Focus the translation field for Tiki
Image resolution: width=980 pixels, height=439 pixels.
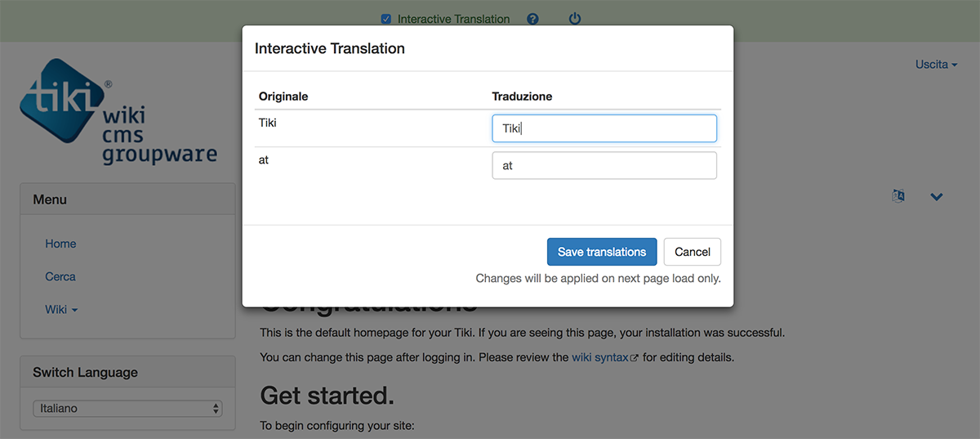tap(604, 128)
